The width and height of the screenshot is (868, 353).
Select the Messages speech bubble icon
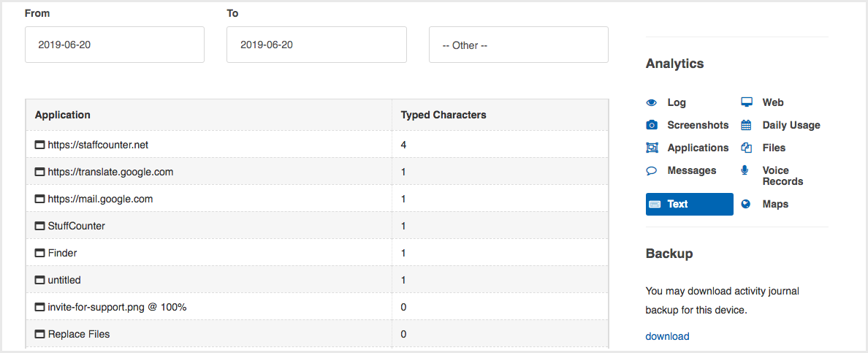[652, 171]
